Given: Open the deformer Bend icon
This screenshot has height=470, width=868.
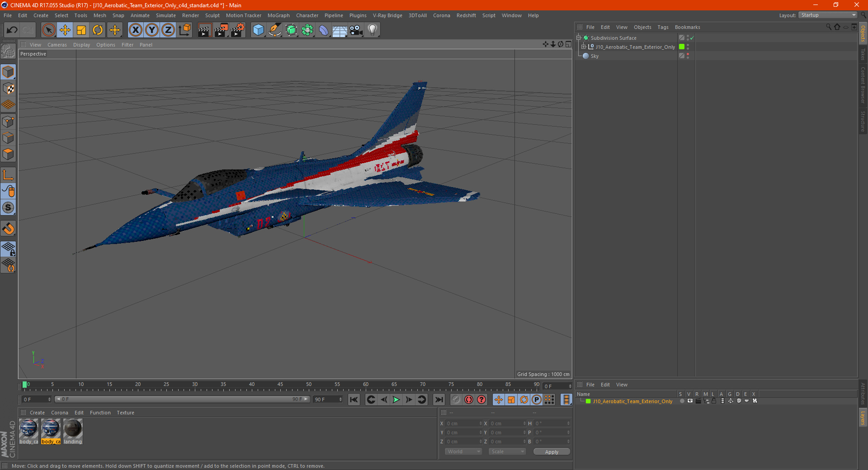Looking at the screenshot, I should [x=324, y=30].
